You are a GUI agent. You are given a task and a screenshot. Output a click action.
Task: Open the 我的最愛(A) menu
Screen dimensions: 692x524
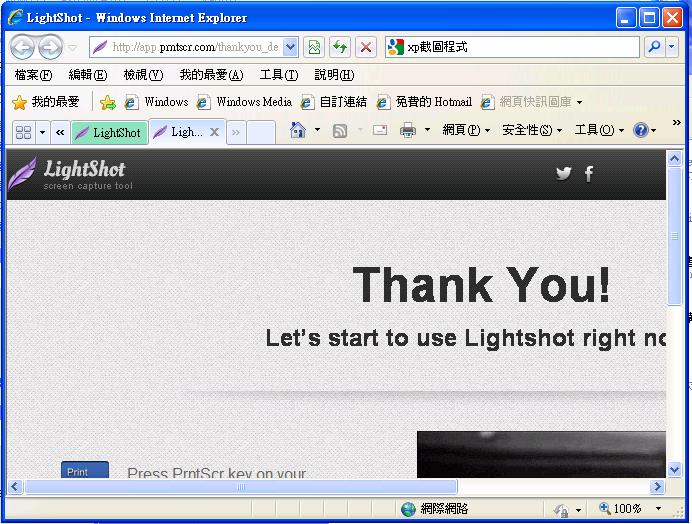pyautogui.click(x=211, y=75)
